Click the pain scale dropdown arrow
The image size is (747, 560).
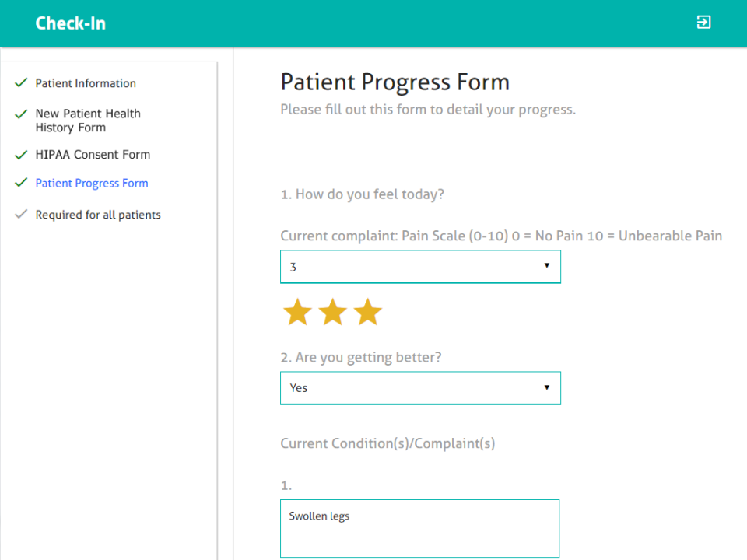point(546,266)
